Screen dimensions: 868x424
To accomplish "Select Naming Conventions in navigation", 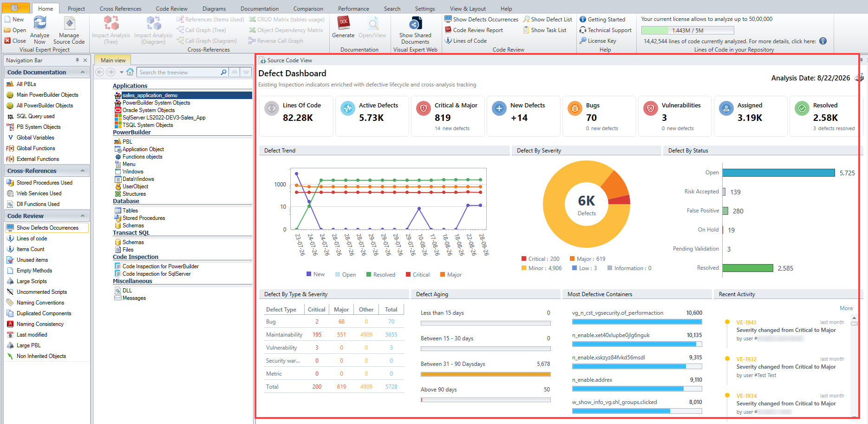I will tap(40, 303).
